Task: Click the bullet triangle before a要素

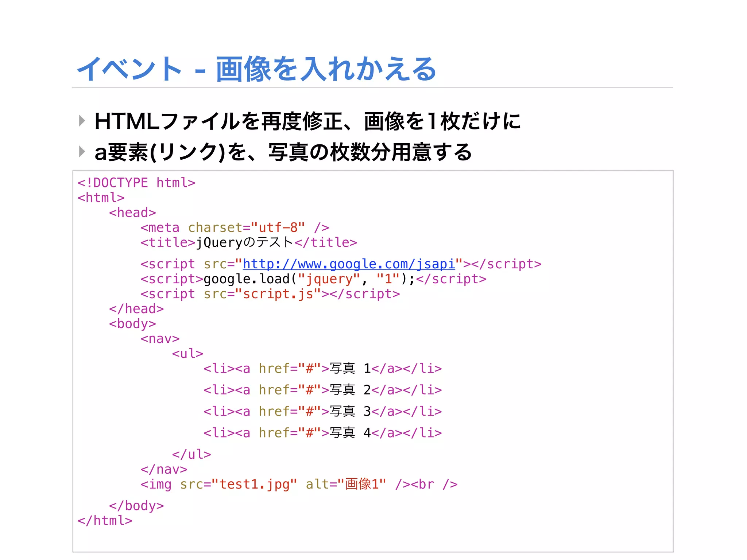Action: point(82,151)
